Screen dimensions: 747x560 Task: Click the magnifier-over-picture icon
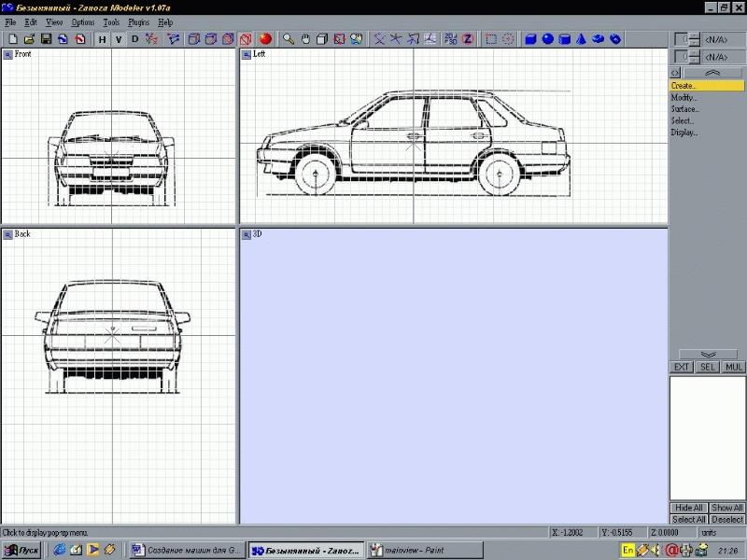(357, 39)
